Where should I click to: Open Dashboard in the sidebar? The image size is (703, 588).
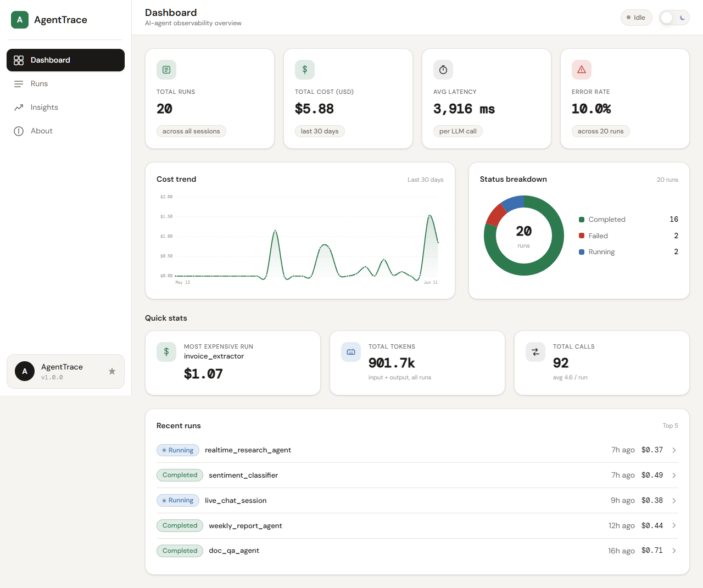tap(65, 60)
